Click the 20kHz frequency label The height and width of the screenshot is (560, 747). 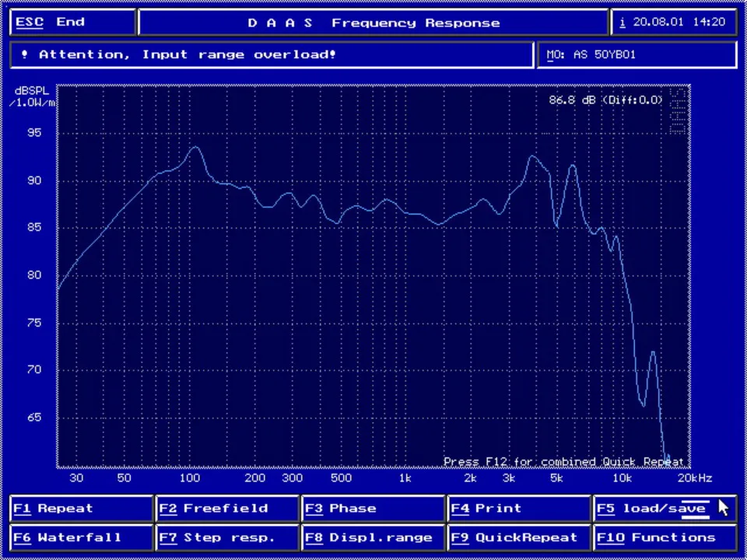tap(693, 478)
